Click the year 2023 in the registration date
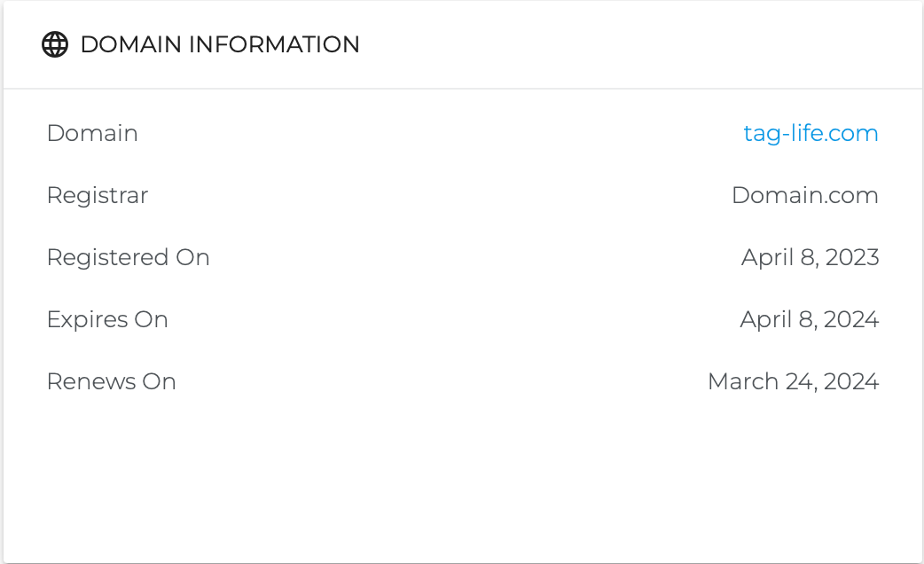 click(852, 257)
